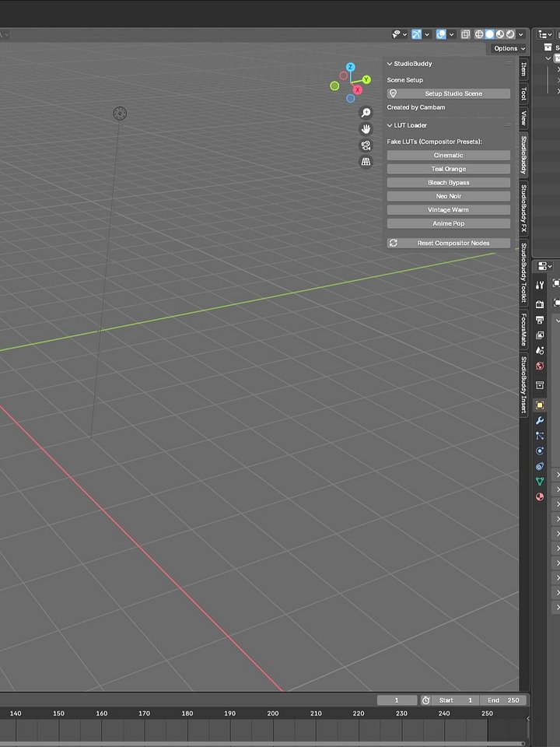This screenshot has width=560, height=747.
Task: Open the shading options dropdown arrow
Action: point(521,34)
